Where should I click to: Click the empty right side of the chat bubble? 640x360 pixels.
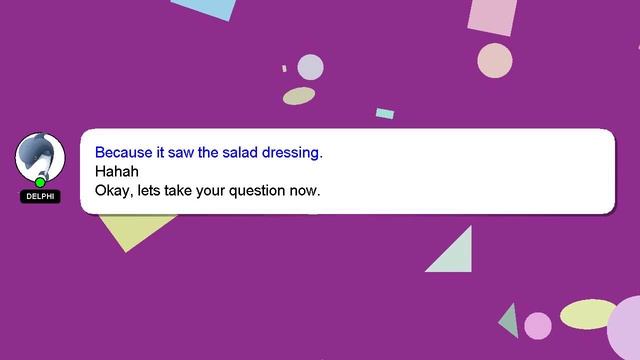[x=469, y=171]
